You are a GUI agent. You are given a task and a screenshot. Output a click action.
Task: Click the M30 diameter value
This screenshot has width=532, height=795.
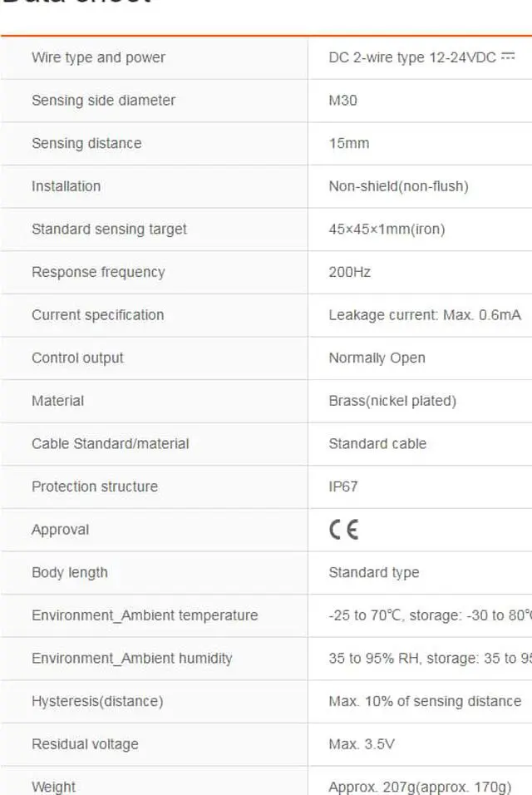click(x=342, y=101)
